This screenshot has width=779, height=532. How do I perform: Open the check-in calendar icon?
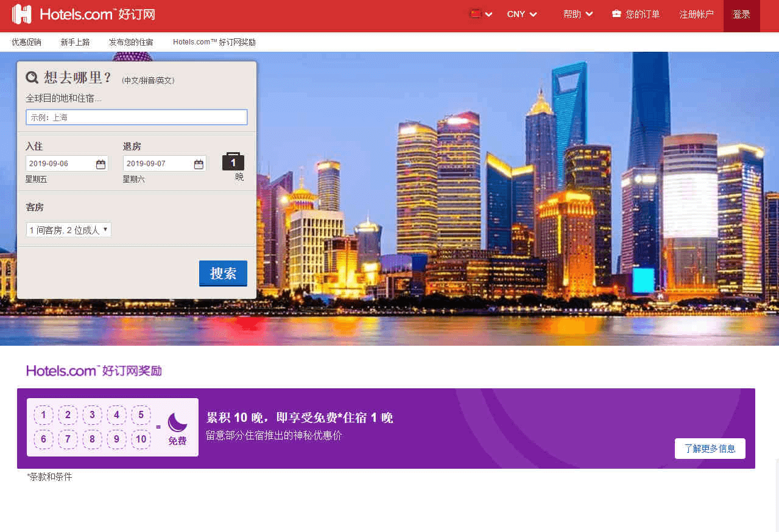pos(101,164)
